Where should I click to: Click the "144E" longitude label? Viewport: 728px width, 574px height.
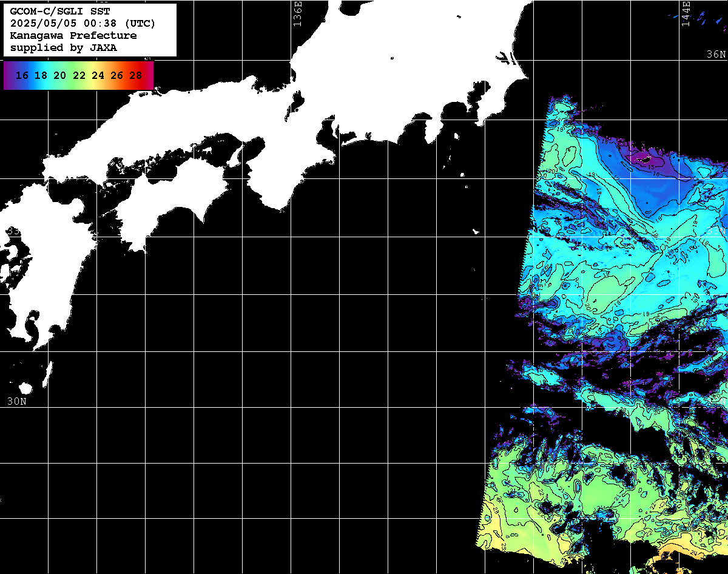[686, 13]
